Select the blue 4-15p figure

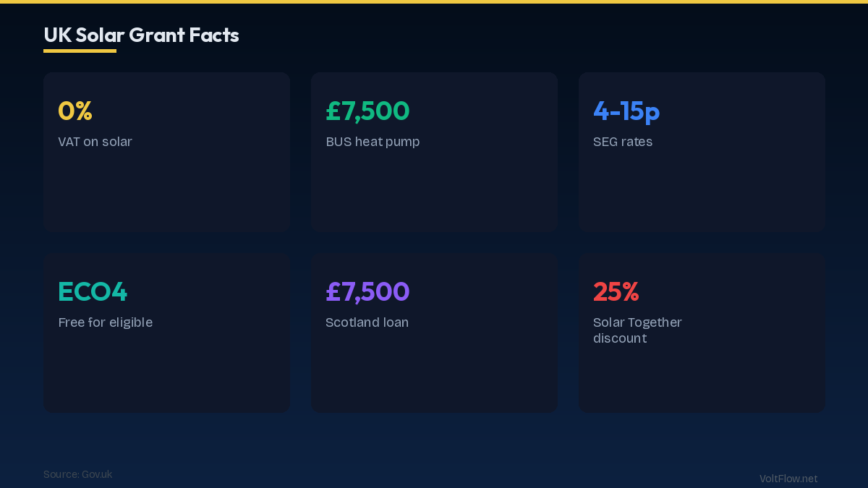pos(626,111)
